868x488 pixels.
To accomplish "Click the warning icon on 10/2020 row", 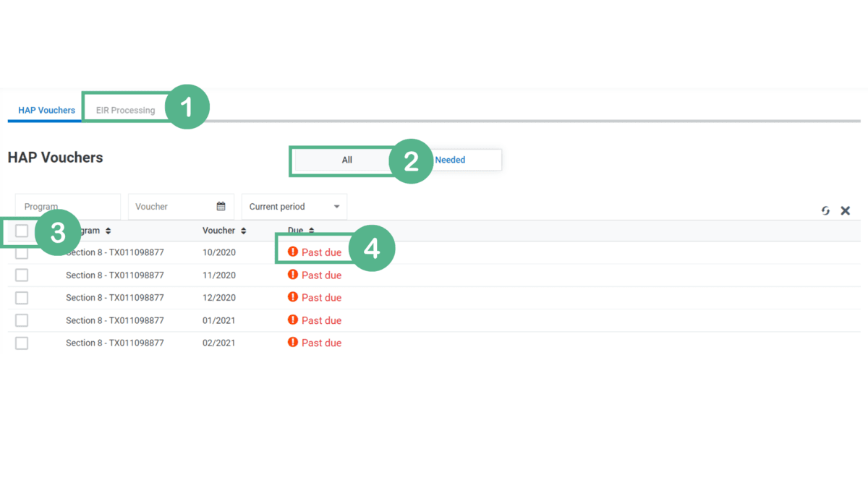I will click(293, 252).
